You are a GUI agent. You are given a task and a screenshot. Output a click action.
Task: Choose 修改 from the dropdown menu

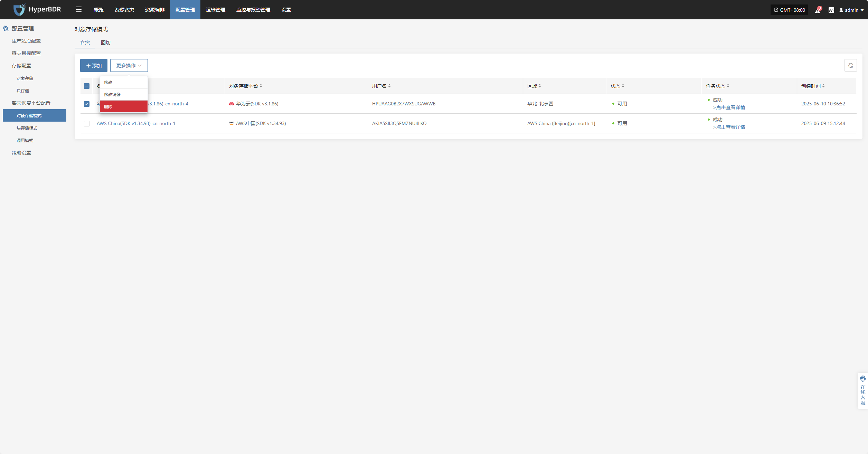124,82
